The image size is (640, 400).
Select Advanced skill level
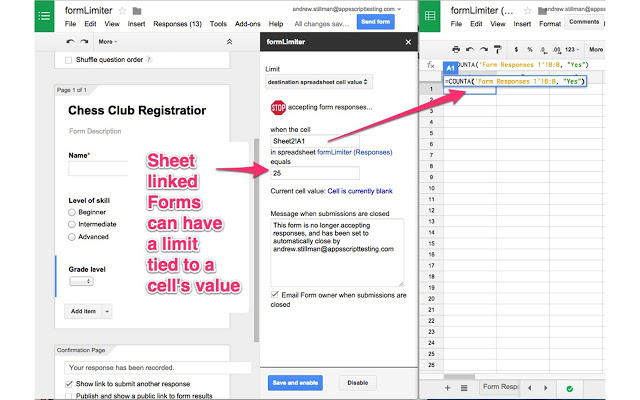[x=72, y=237]
